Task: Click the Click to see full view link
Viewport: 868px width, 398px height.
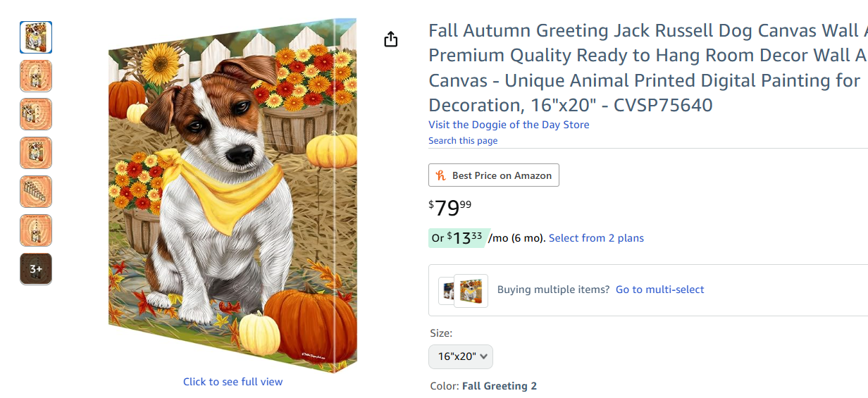Action: (x=232, y=382)
